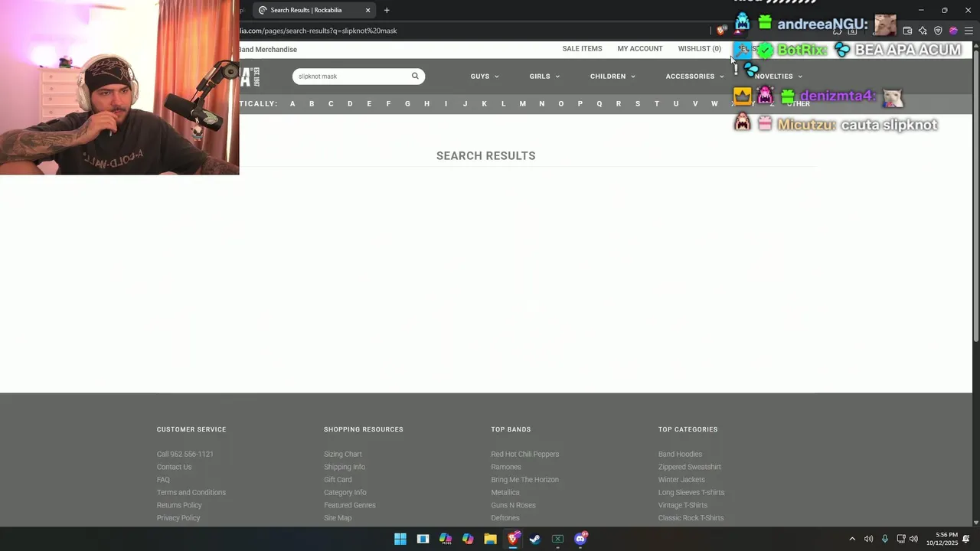
Task: Expand the GIRLS dropdown menu
Action: [x=544, y=76]
